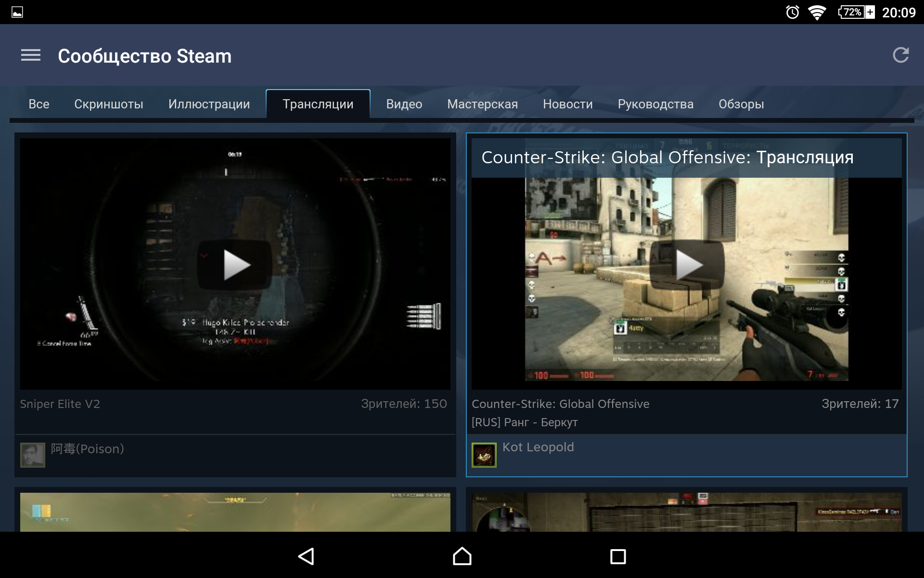Open the yellow-green broadcast thumbnail at bottom

[x=235, y=512]
